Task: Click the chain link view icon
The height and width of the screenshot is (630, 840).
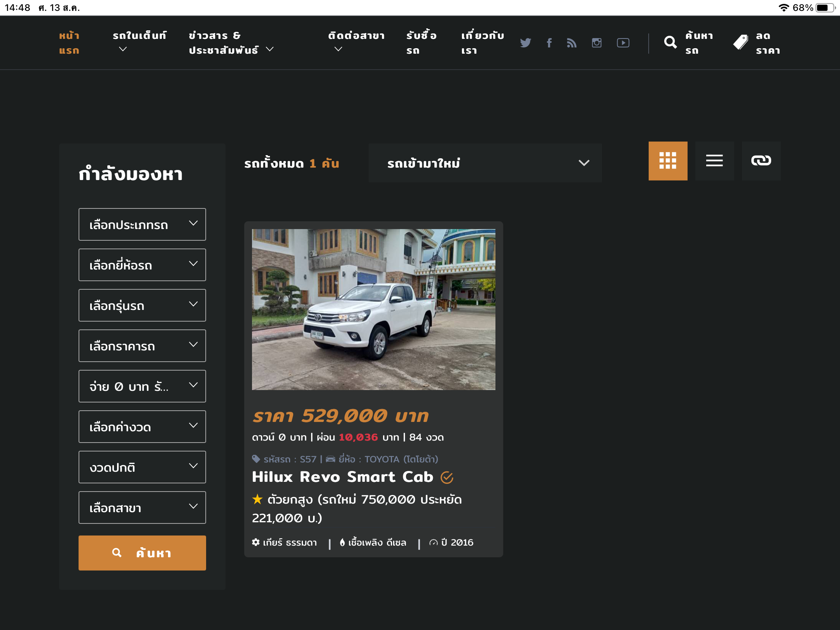Action: pos(761,161)
